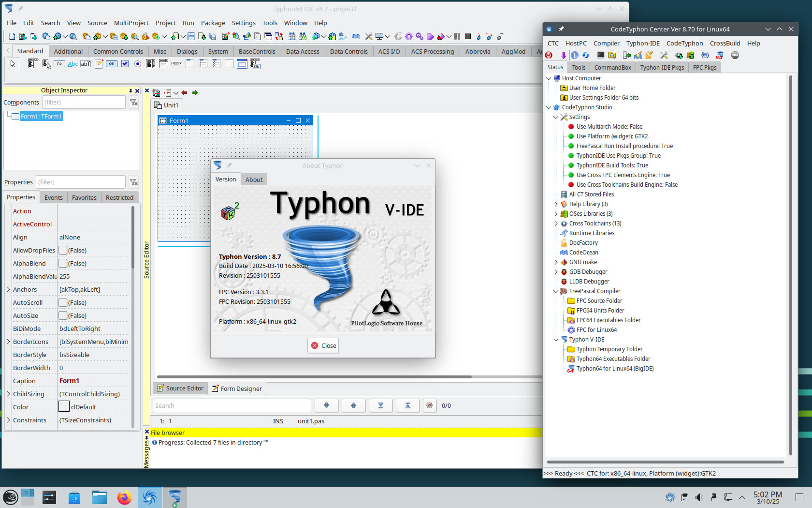Open the CrossBuild menu in CodeTyphon Center
Image resolution: width=812 pixels, height=508 pixels.
click(725, 43)
